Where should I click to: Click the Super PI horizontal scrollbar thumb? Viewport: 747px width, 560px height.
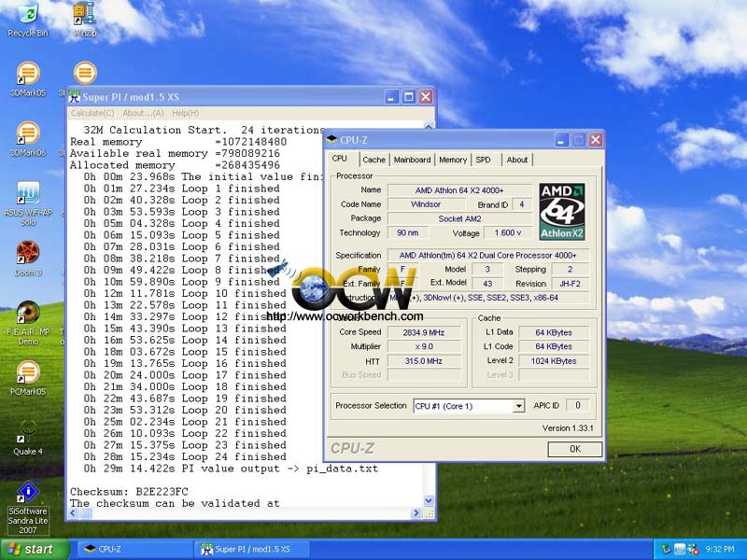coord(86,512)
